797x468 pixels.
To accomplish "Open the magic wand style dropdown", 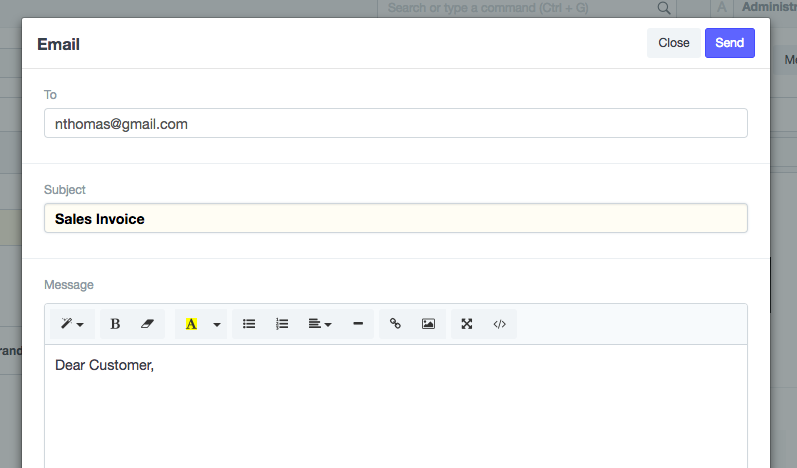I will click(72, 324).
